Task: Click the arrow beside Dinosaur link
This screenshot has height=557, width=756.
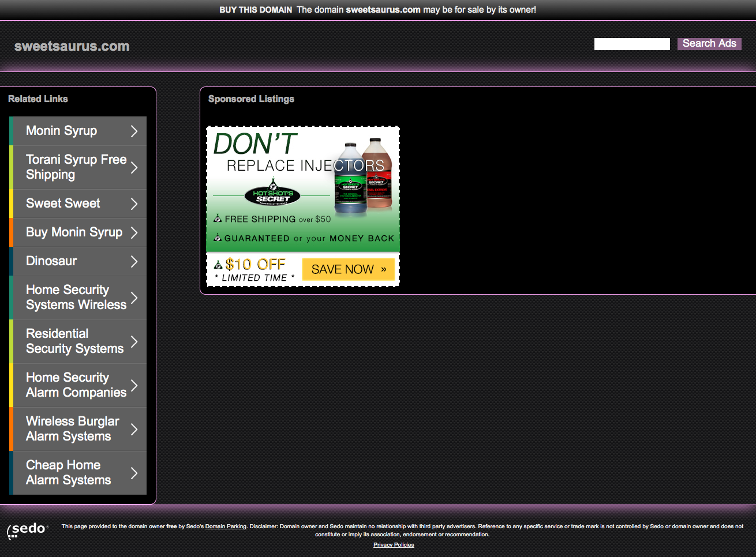Action: tap(134, 261)
